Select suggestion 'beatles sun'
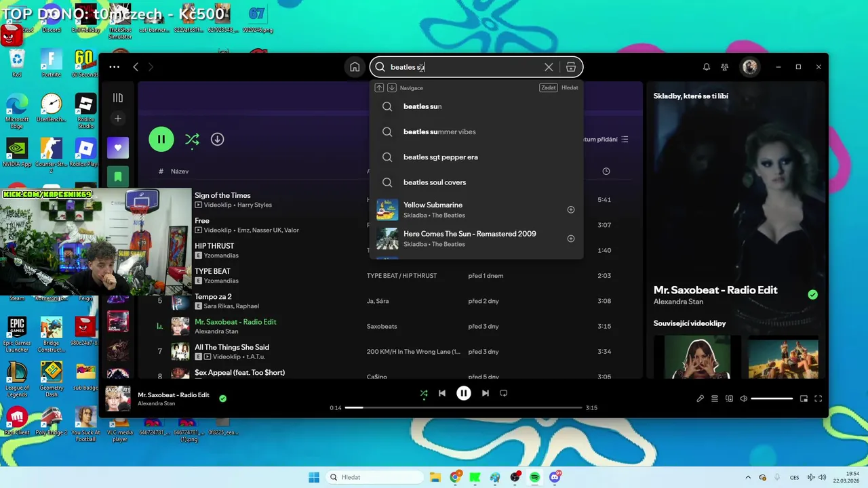 coord(476,106)
